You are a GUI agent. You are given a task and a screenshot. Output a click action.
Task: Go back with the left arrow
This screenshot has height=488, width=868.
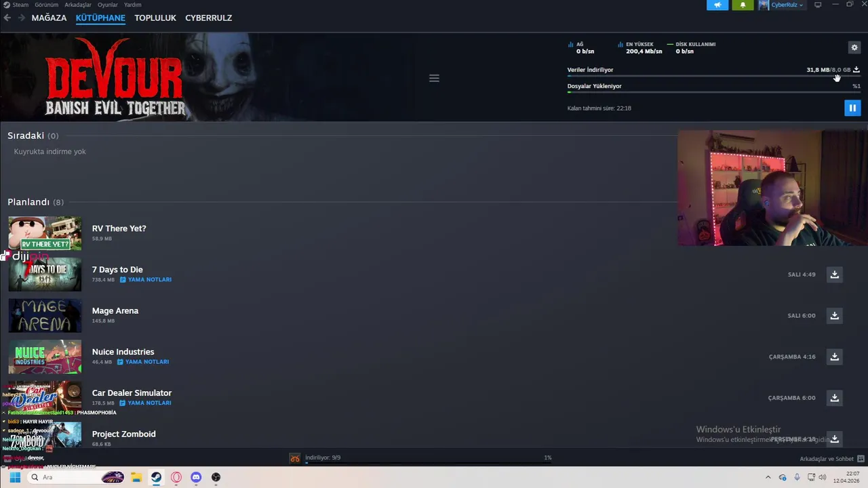[7, 18]
